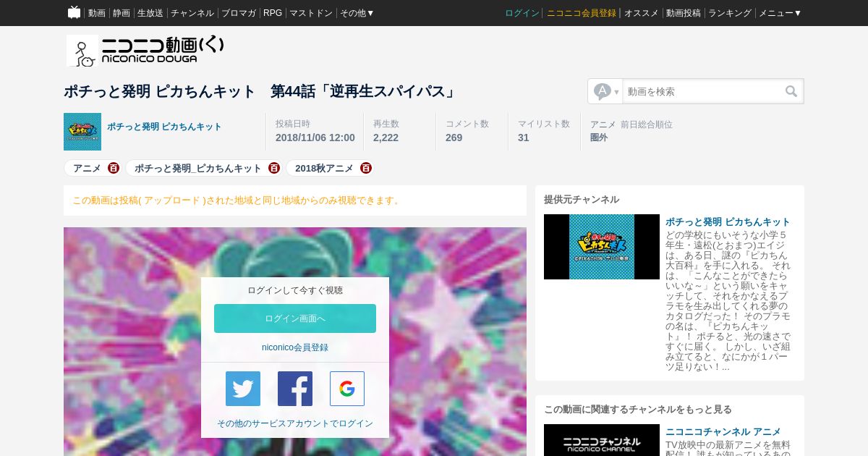Click the ニコニコ会員登録 link
The width and height of the screenshot is (868, 456).
pyautogui.click(x=582, y=13)
